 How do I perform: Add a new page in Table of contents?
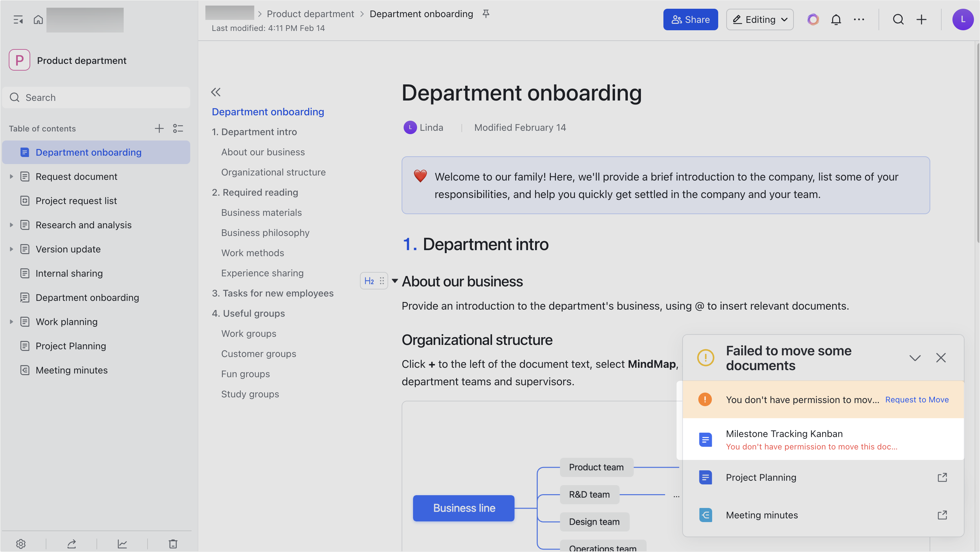click(159, 128)
